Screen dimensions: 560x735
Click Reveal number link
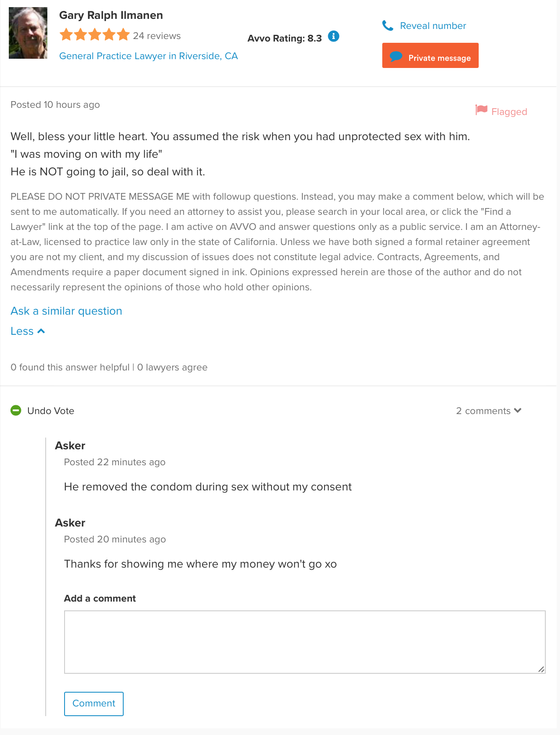(433, 26)
